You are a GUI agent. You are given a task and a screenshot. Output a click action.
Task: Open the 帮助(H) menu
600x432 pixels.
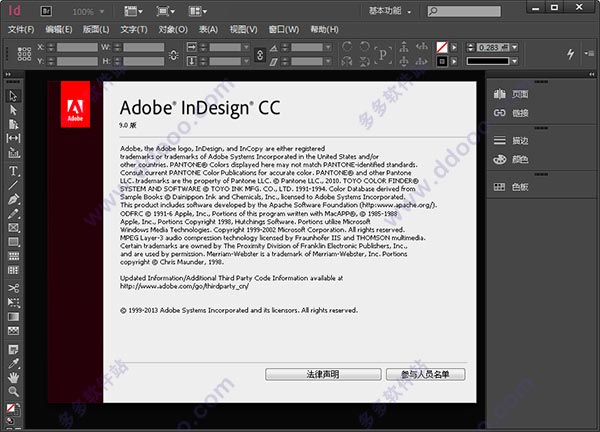[324, 29]
